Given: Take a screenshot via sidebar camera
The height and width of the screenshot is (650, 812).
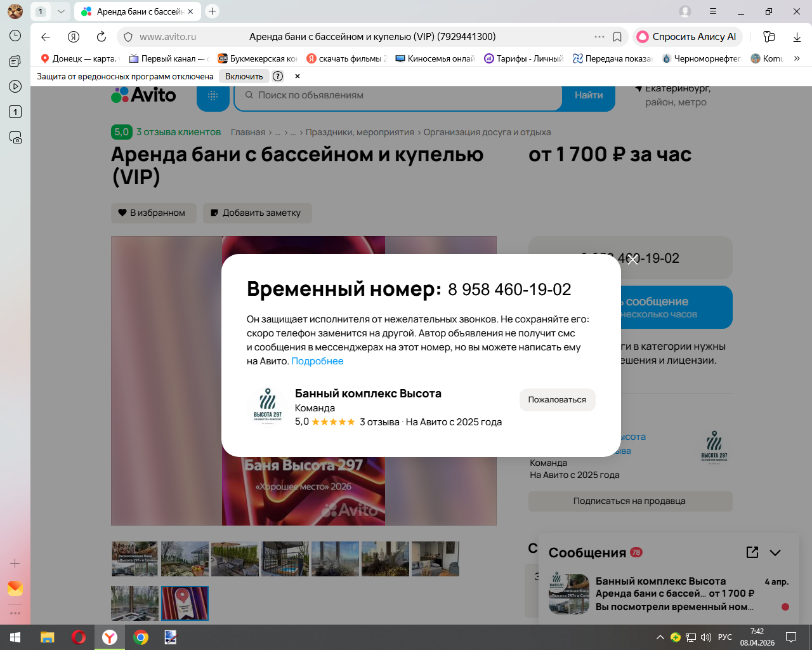Looking at the screenshot, I should (15, 137).
